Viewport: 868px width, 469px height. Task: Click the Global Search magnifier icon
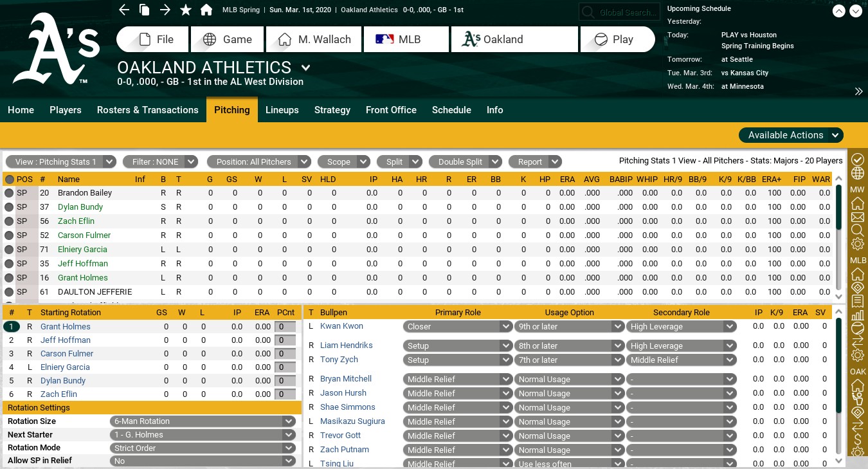[588, 12]
